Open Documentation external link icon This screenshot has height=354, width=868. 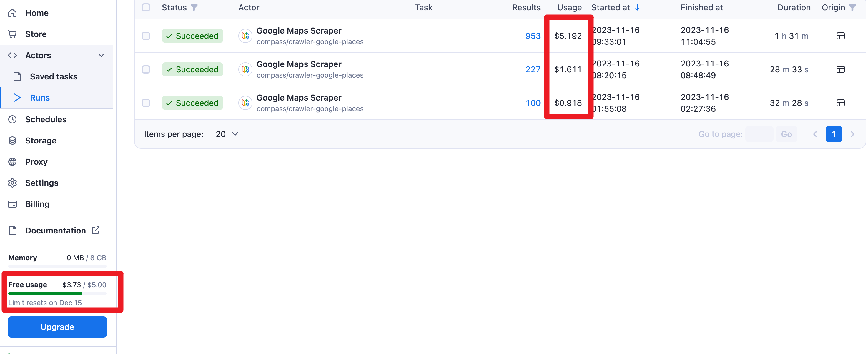point(96,230)
